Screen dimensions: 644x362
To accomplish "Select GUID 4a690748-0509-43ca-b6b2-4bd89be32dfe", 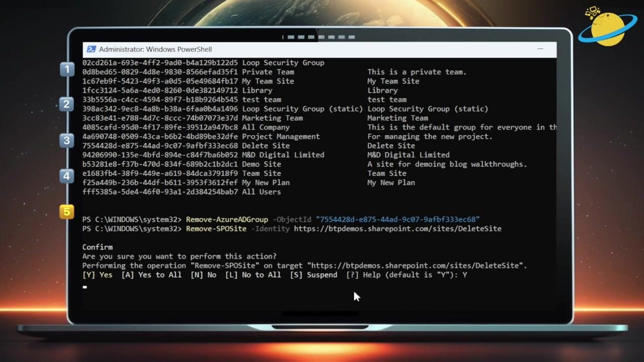I will [160, 136].
